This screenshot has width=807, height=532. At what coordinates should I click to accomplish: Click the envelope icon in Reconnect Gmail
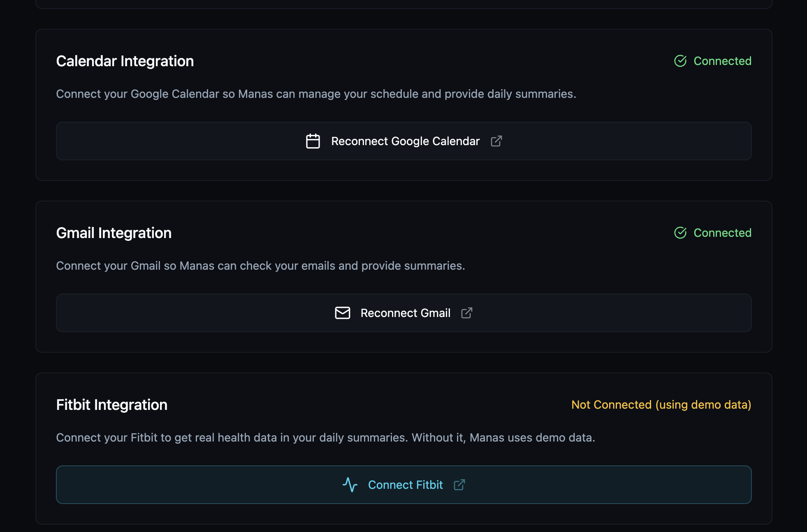tap(342, 313)
